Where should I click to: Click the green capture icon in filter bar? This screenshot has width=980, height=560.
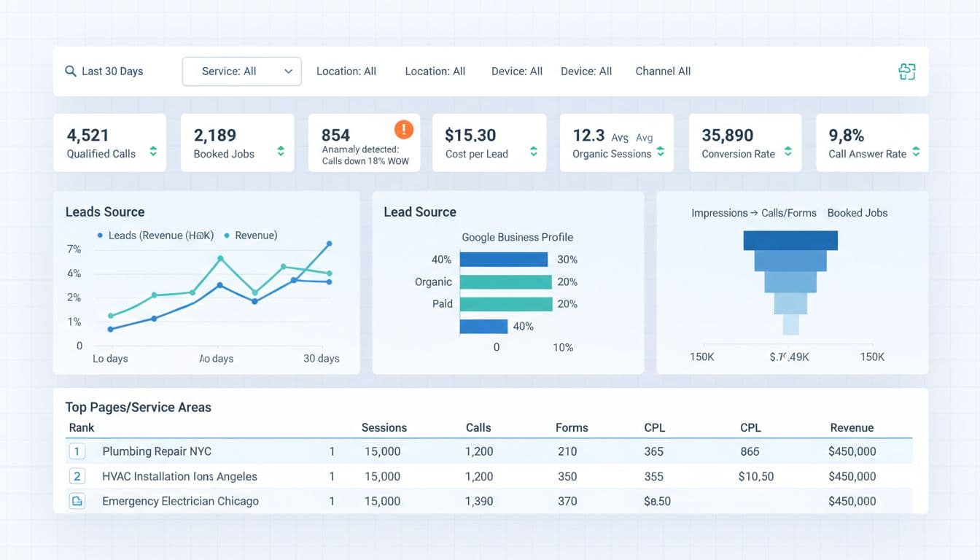tap(906, 71)
